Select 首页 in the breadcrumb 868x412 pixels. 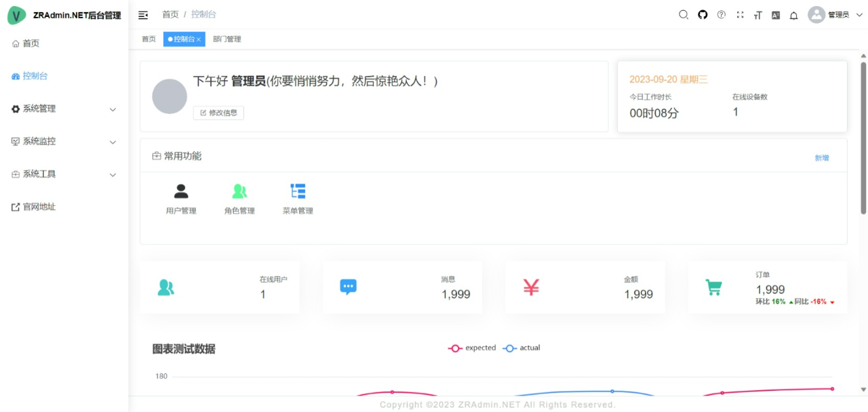click(170, 14)
